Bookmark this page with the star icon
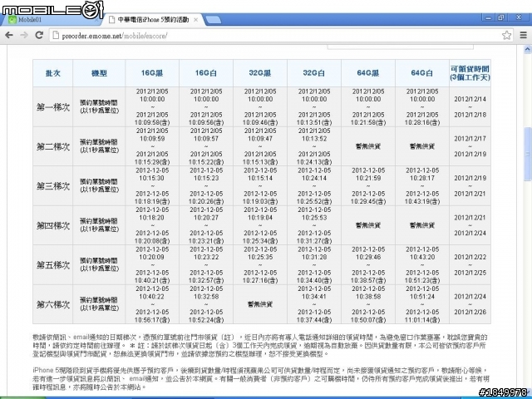Viewport: 532px width, 399px height. [506, 35]
